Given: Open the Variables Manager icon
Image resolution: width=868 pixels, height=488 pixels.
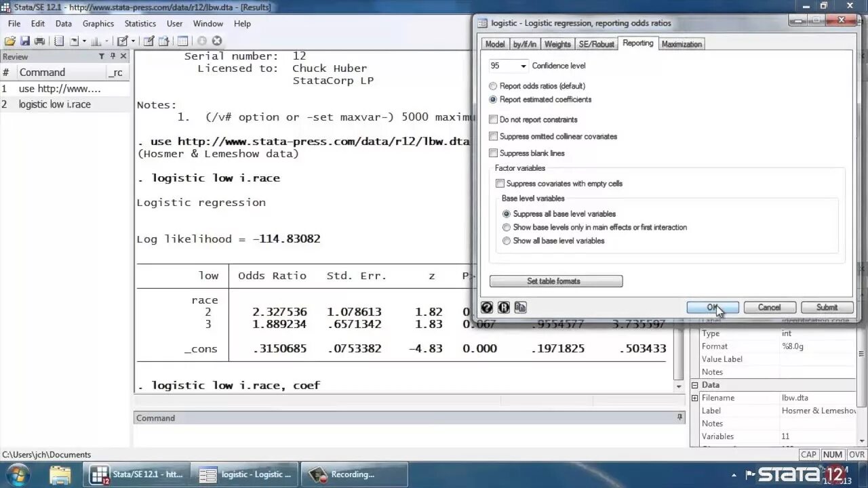Looking at the screenshot, I should click(x=183, y=41).
